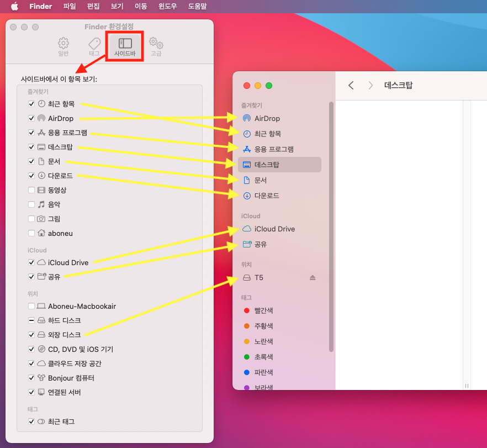Uncheck the 응용 프로그램 checkbox
This screenshot has width=487, height=448.
click(31, 133)
